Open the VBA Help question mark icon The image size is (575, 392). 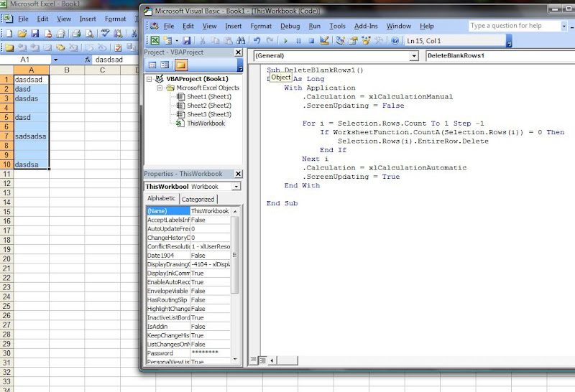(x=395, y=41)
